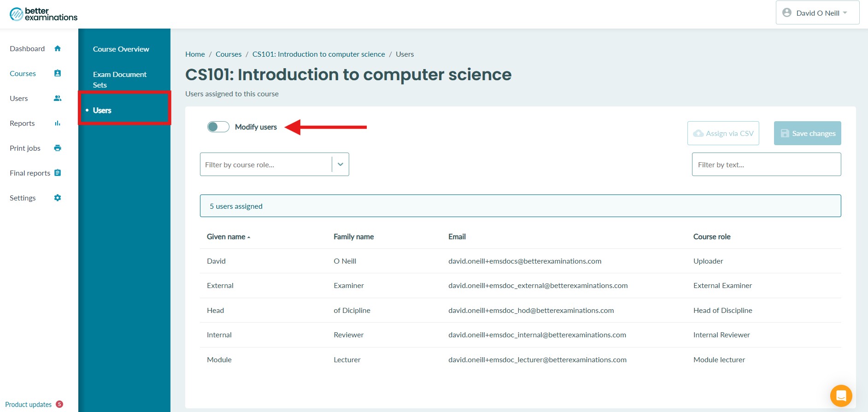Click the Dashboard home icon

coord(58,48)
